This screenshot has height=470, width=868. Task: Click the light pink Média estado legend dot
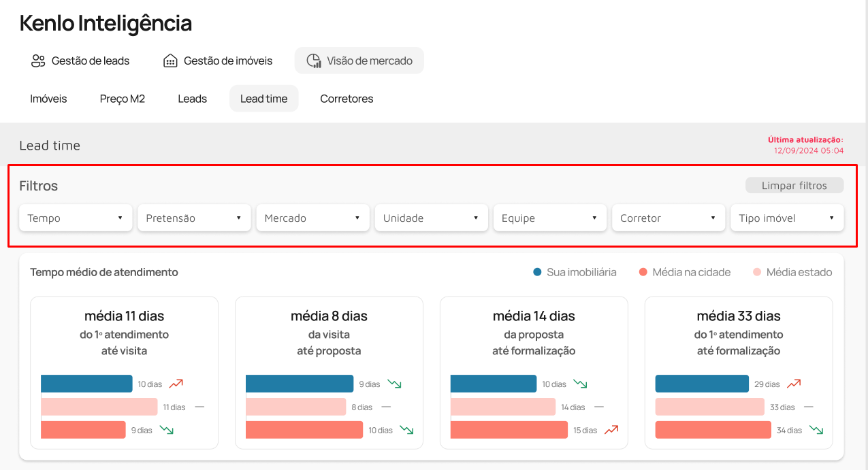pyautogui.click(x=757, y=272)
